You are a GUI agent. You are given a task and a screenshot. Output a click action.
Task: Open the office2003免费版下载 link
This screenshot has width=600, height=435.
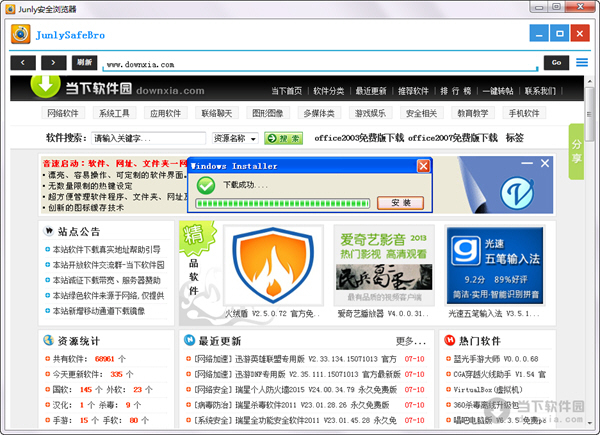[359, 138]
